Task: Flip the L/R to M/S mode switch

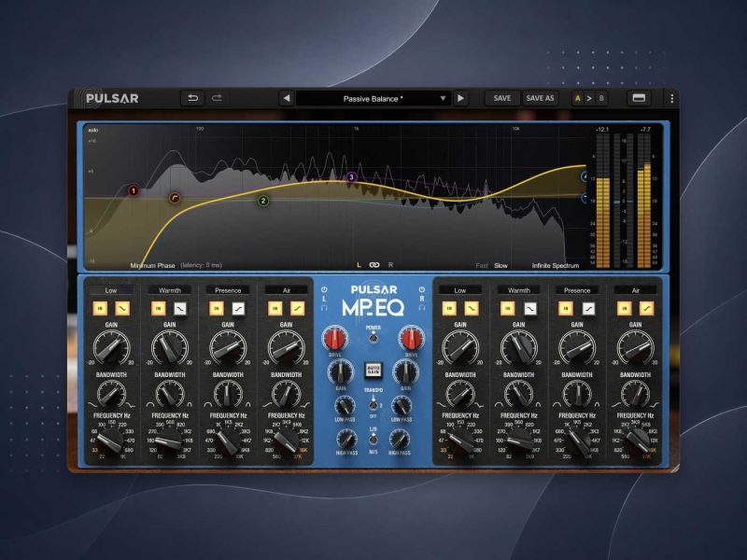Action: (x=373, y=439)
